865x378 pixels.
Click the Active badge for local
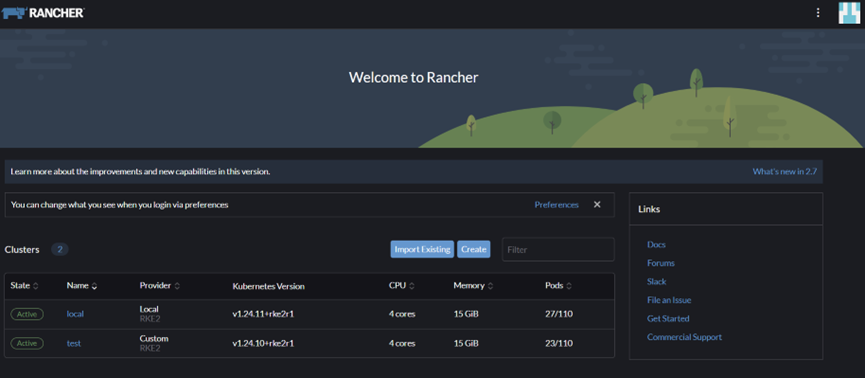27,314
